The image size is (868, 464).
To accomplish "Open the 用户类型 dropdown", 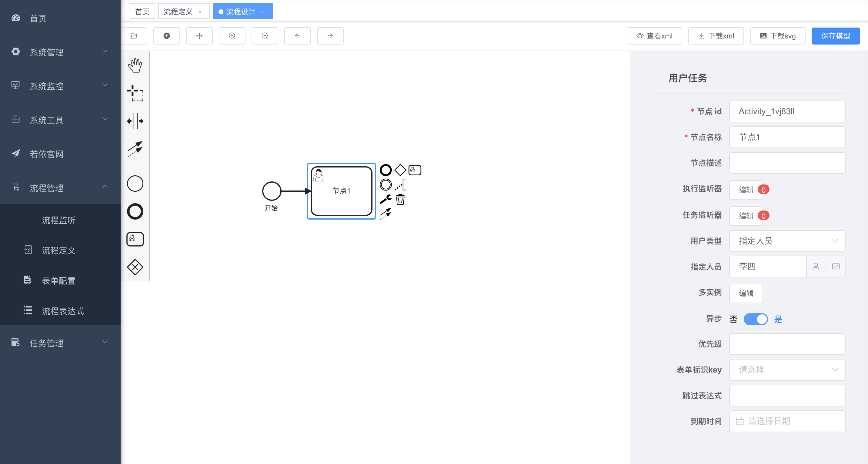I will pyautogui.click(x=787, y=241).
